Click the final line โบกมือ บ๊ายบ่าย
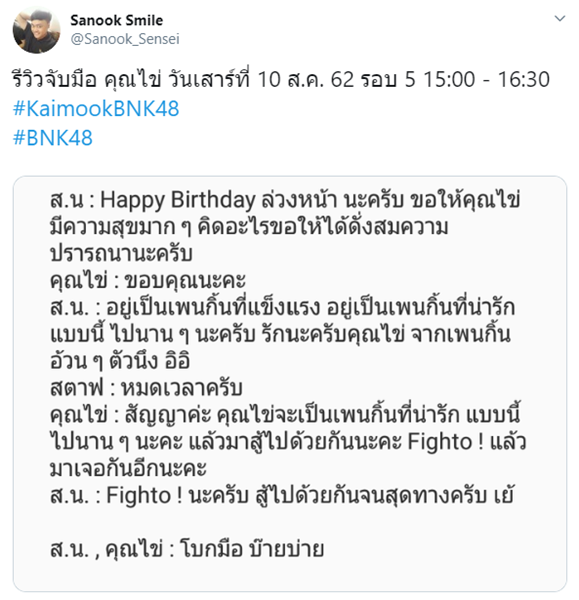This screenshot has height=600, width=579. point(187,549)
